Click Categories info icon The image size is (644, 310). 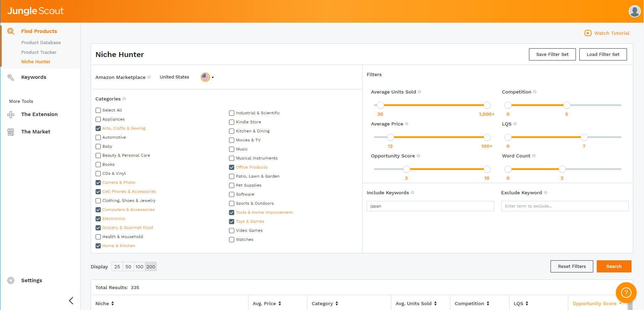pos(124,99)
